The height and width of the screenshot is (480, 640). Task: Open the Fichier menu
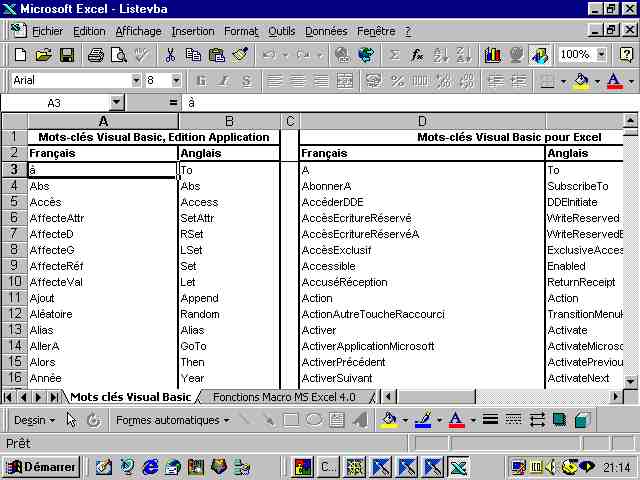(47, 31)
